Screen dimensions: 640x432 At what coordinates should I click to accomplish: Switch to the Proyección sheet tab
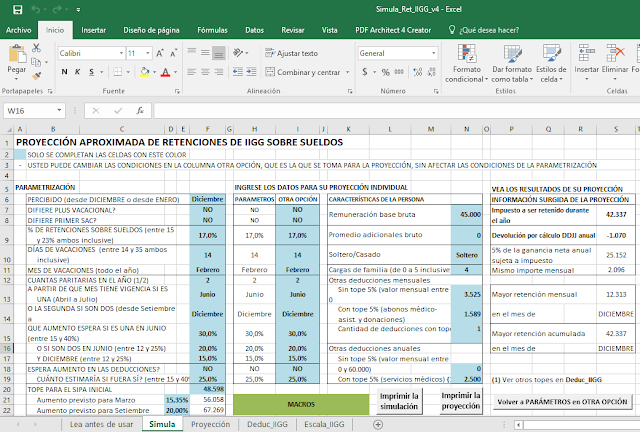click(x=210, y=424)
